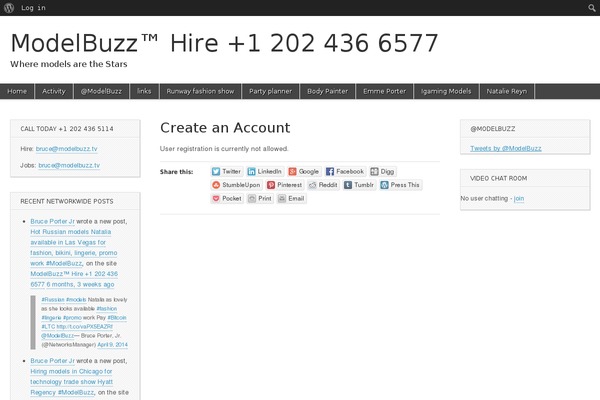Open the @ModelBuzz menu item

click(x=101, y=91)
